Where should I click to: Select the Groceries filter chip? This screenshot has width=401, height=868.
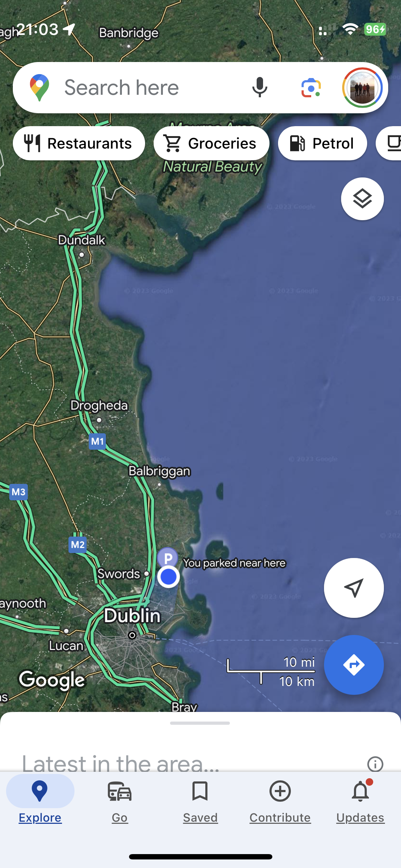click(x=211, y=143)
